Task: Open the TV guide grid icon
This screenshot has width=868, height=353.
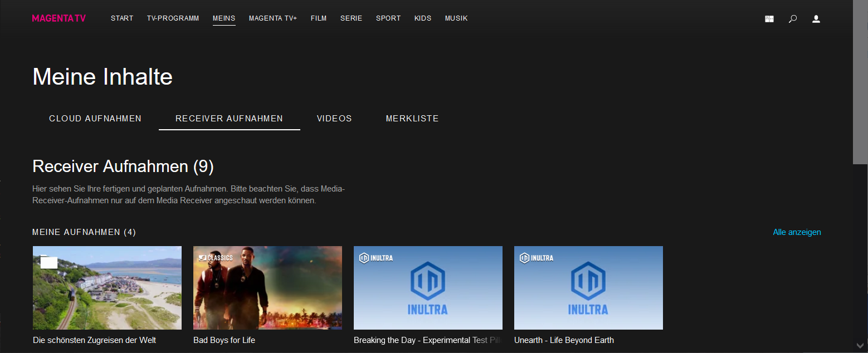Action: pos(769,19)
